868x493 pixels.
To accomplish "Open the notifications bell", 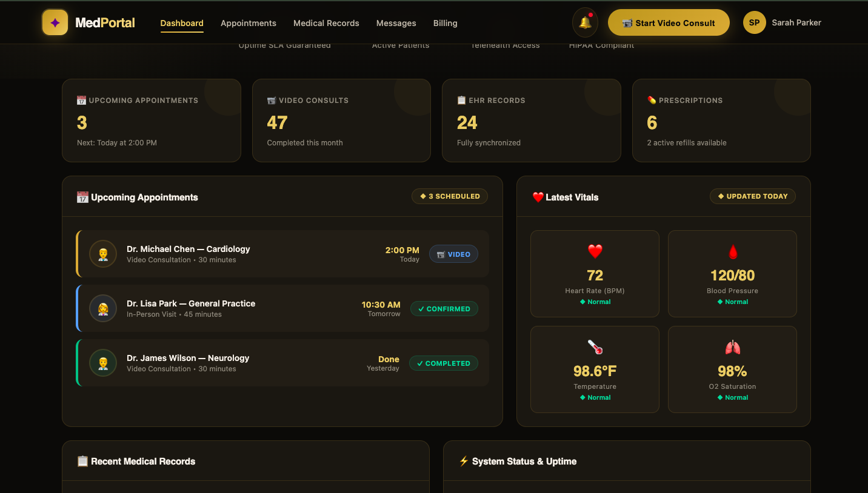I will tap(585, 22).
